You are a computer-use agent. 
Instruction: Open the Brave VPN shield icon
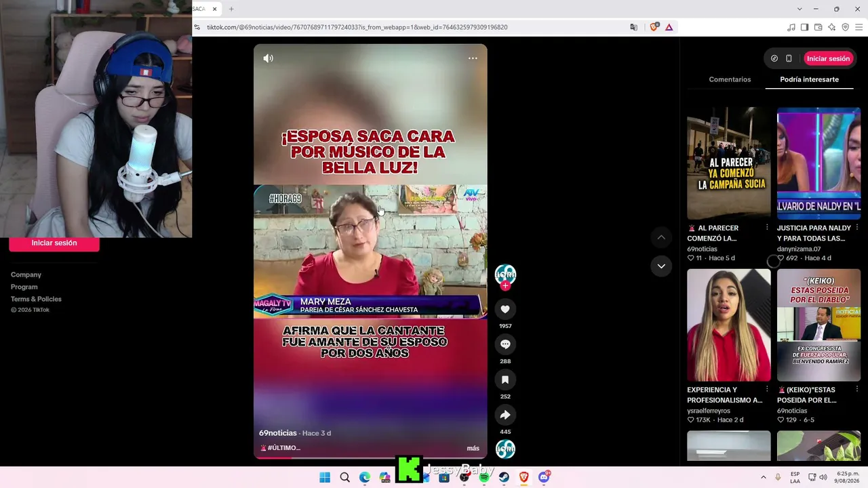pos(845,27)
